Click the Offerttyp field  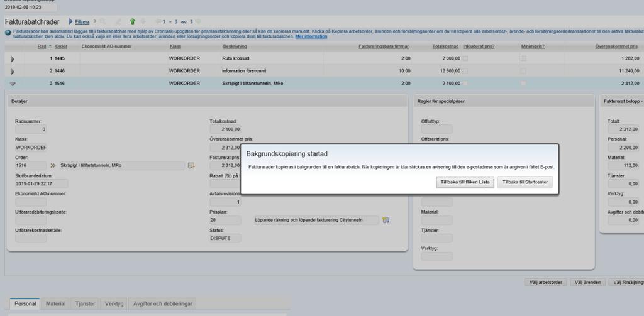[436, 129]
